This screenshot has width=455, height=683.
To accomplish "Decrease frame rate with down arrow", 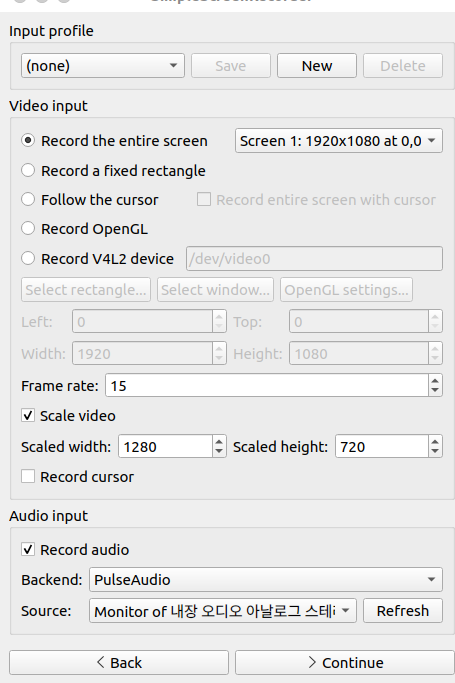I will pyautogui.click(x=435, y=391).
